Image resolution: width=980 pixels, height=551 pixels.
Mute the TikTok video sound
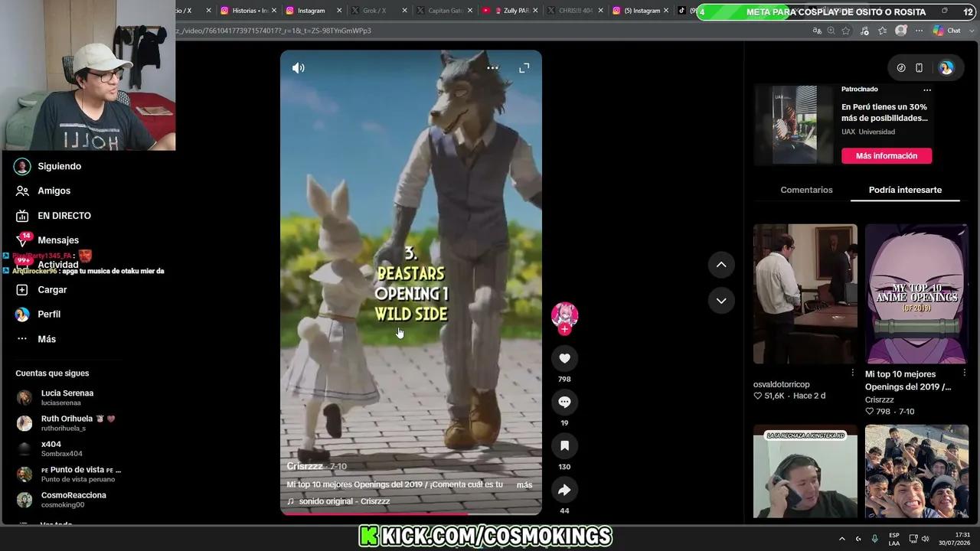299,68
